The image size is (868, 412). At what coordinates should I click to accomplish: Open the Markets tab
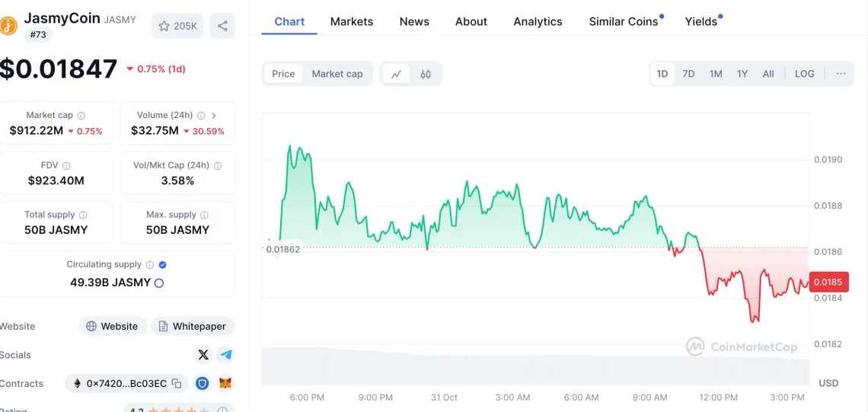point(352,21)
